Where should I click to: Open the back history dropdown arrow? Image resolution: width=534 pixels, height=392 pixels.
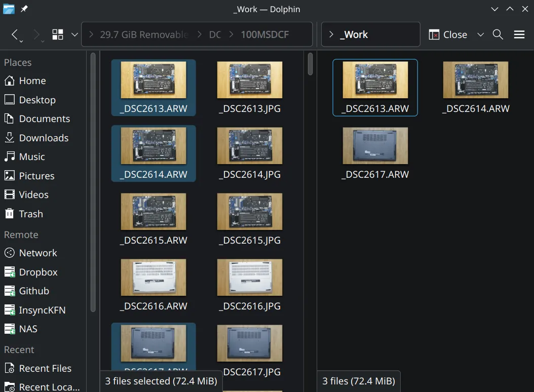[x=21, y=41]
